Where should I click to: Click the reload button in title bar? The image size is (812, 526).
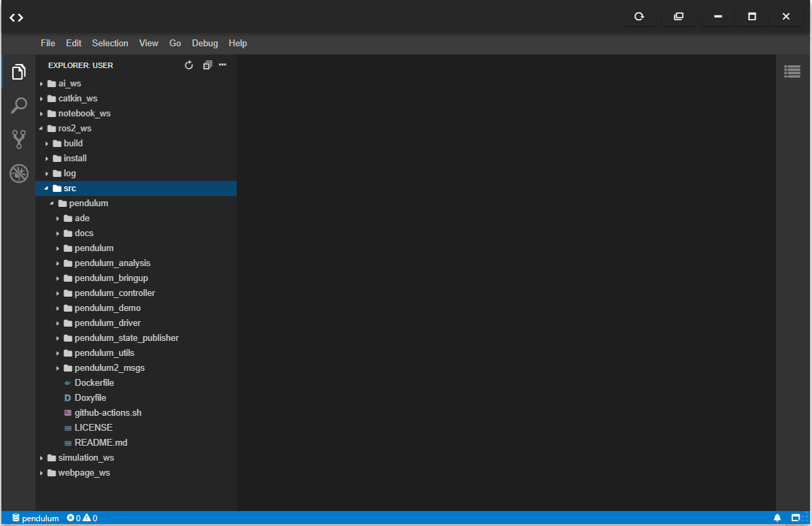click(x=639, y=17)
